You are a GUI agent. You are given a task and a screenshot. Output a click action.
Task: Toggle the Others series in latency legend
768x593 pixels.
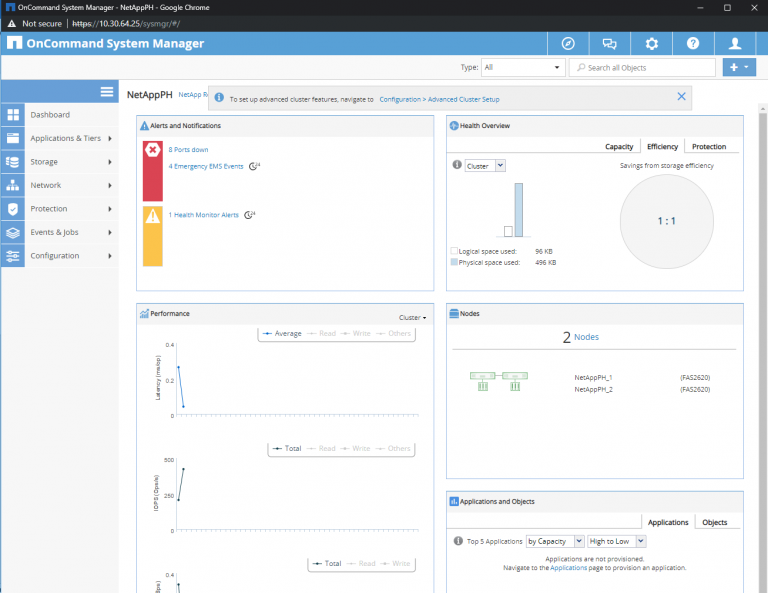[393, 333]
